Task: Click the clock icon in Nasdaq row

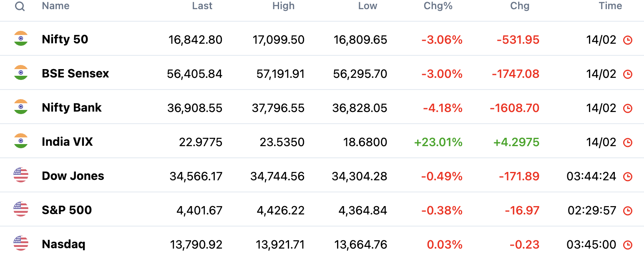Action: tap(627, 245)
